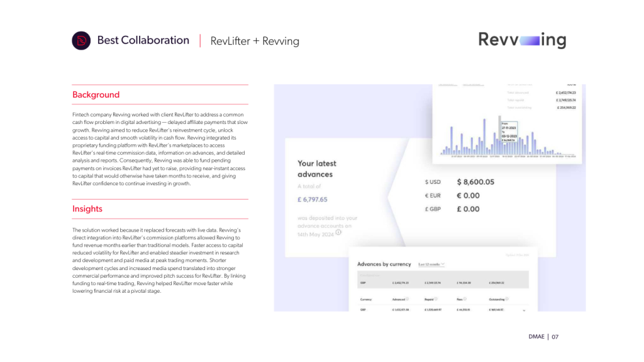Click the red Best Collaboration award icon
The image size is (644, 362).
(82, 40)
